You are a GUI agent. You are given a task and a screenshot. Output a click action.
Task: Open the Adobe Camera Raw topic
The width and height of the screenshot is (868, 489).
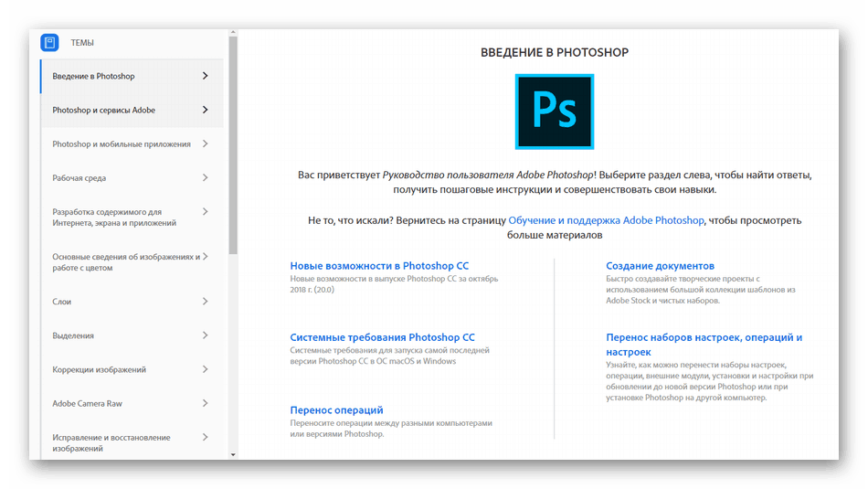(x=87, y=403)
